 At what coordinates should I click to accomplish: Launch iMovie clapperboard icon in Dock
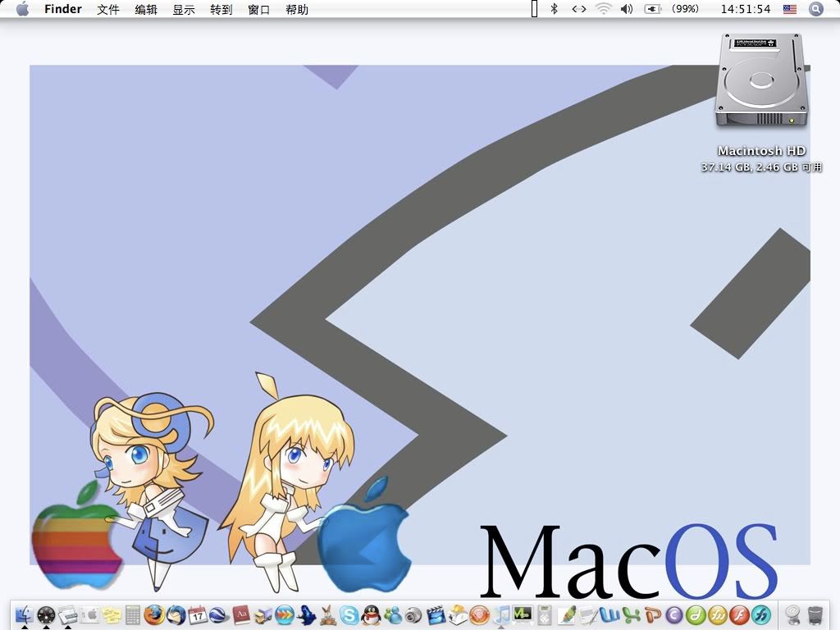click(436, 614)
